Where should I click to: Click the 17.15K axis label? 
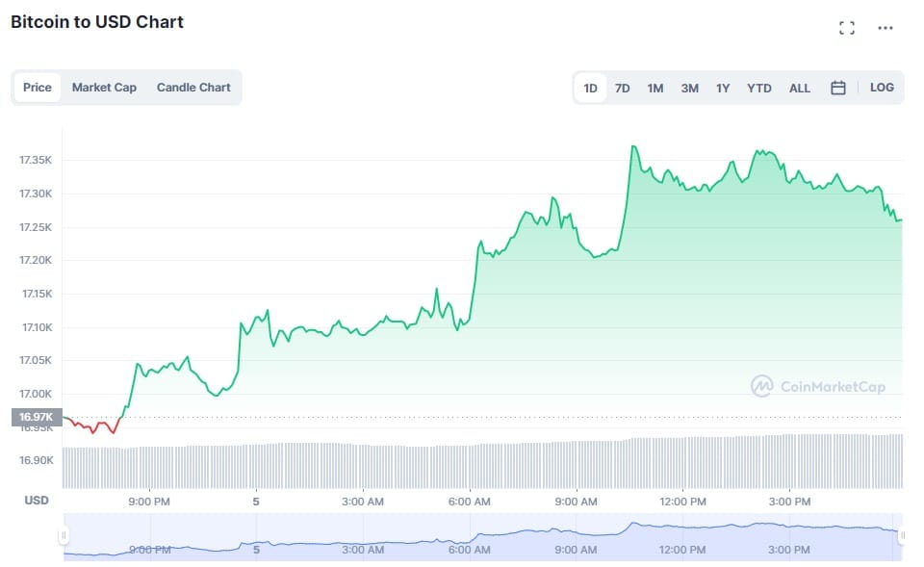(37, 294)
